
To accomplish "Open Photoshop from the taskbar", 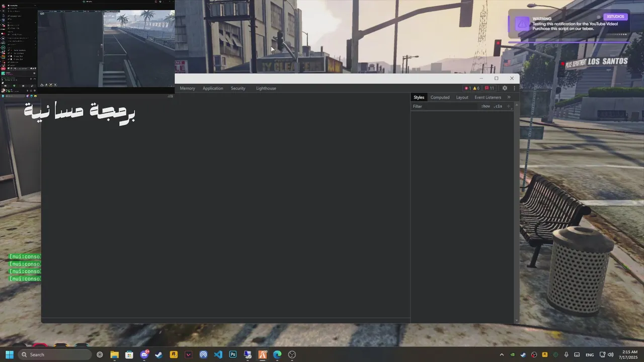I will pos(233,354).
